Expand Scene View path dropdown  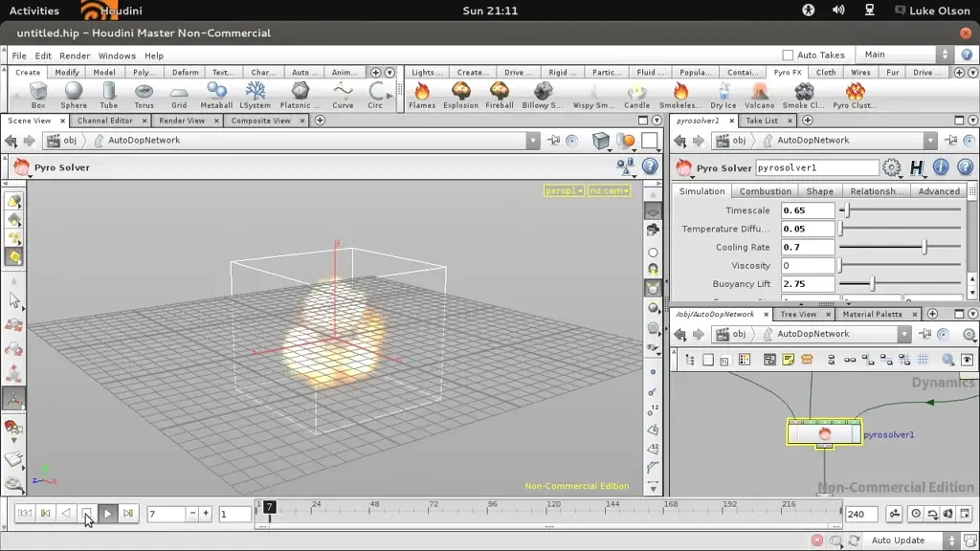pyautogui.click(x=532, y=141)
